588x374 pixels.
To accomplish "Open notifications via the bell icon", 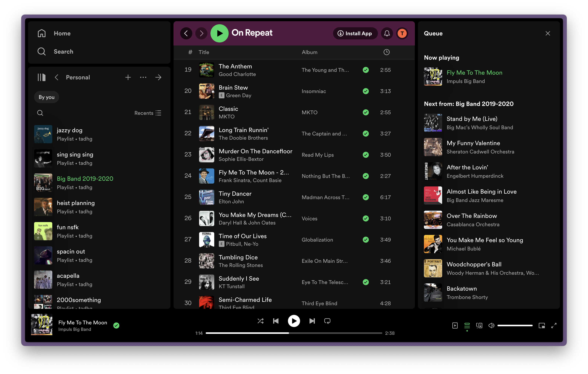I will click(387, 33).
